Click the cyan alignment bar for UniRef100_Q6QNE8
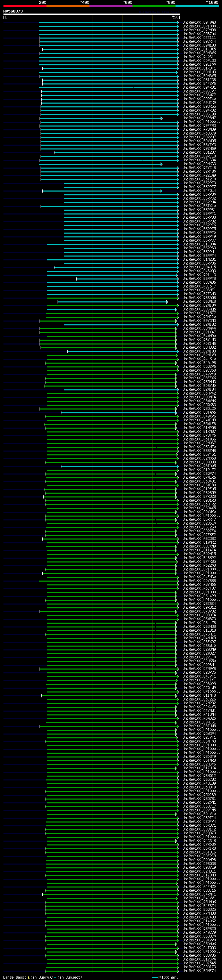The width and height of the screenshot is (222, 980). coord(113,302)
